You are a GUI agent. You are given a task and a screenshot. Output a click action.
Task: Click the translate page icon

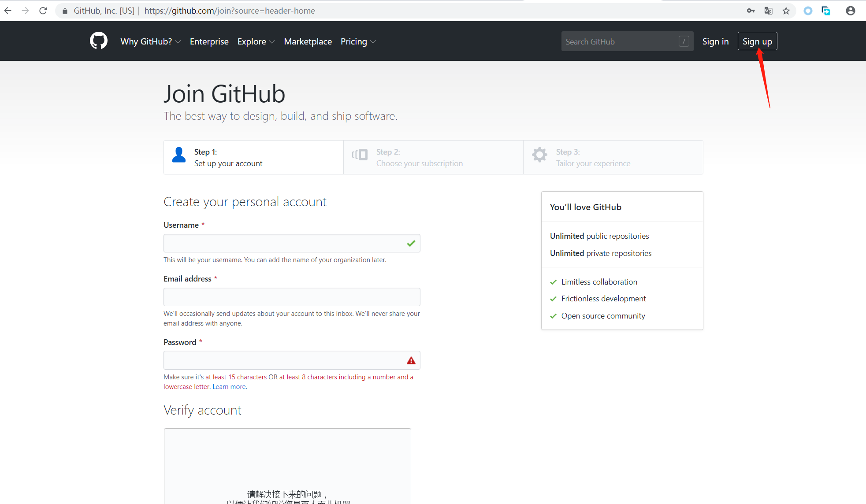pyautogui.click(x=768, y=11)
